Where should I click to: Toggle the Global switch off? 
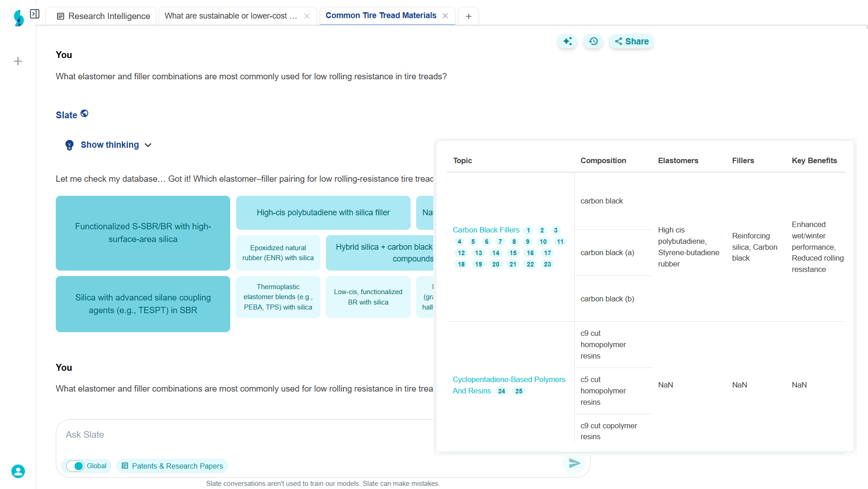pos(75,466)
